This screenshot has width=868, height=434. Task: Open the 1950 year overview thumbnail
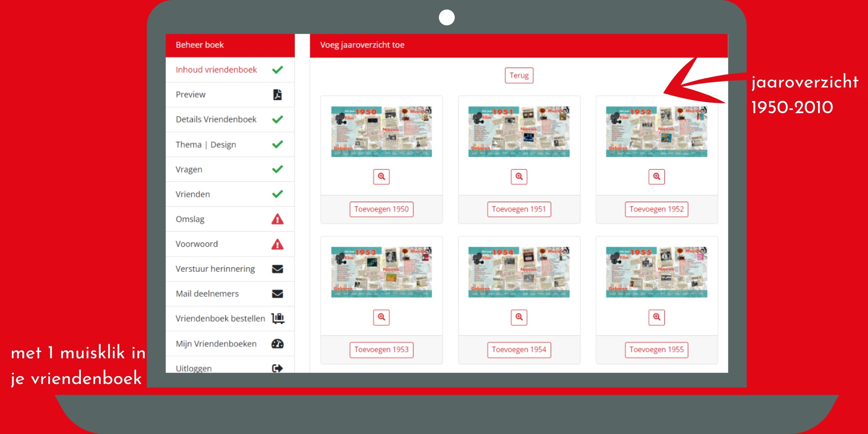click(381, 132)
